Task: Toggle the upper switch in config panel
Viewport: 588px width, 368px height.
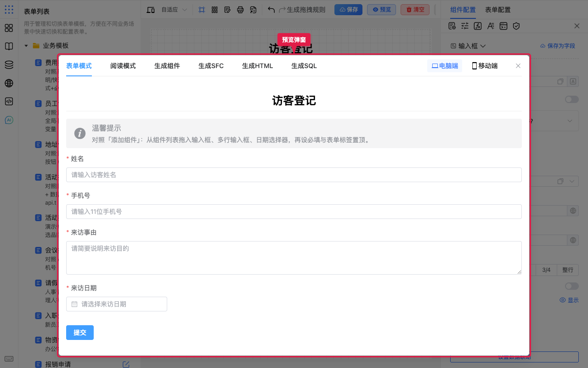Action: 572,99
